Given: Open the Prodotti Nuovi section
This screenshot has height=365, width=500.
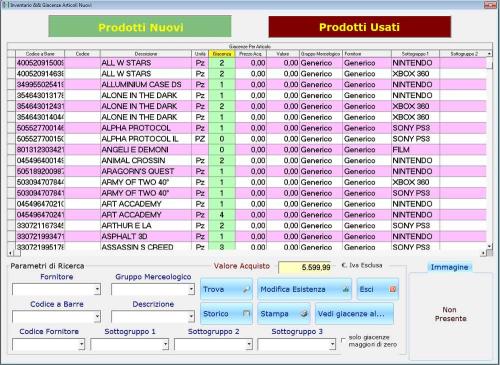Looking at the screenshot, I should pyautogui.click(x=140, y=26).
